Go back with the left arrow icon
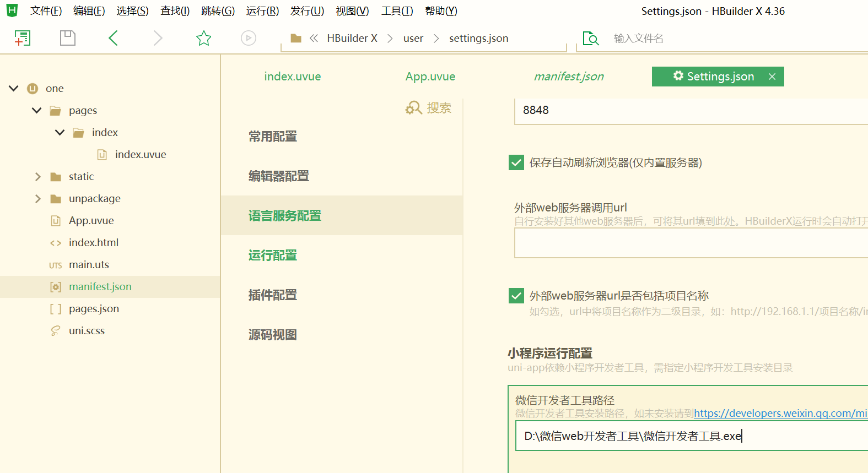This screenshot has height=473, width=868. 113,38
